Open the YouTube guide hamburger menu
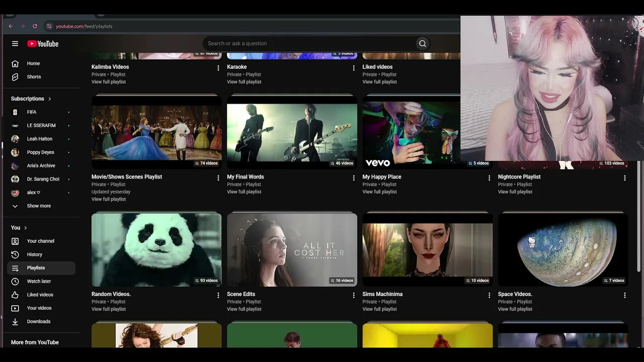The width and height of the screenshot is (644, 362). 15,44
